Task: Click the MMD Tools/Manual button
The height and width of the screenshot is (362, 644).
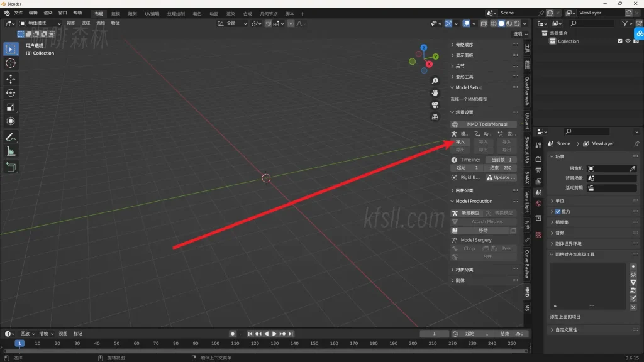Action: (x=483, y=124)
